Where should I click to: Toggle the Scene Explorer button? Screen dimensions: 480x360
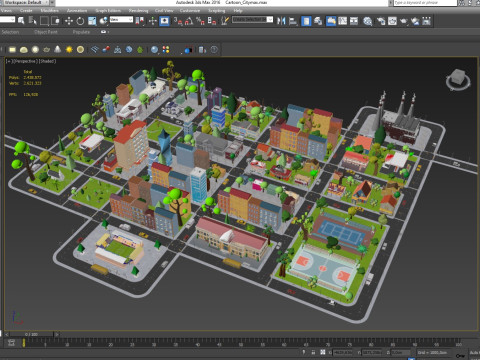pos(306,21)
